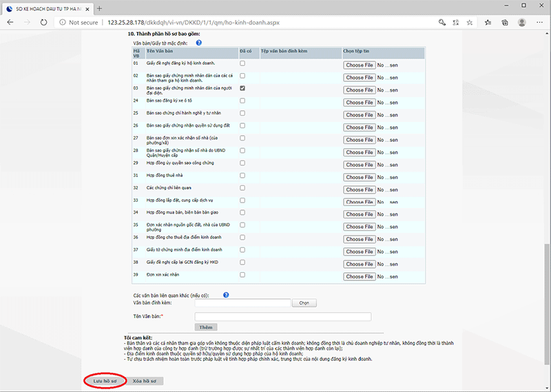Open the saved passwords key icon
This screenshot has width=551, height=392.
pyautogui.click(x=442, y=23)
